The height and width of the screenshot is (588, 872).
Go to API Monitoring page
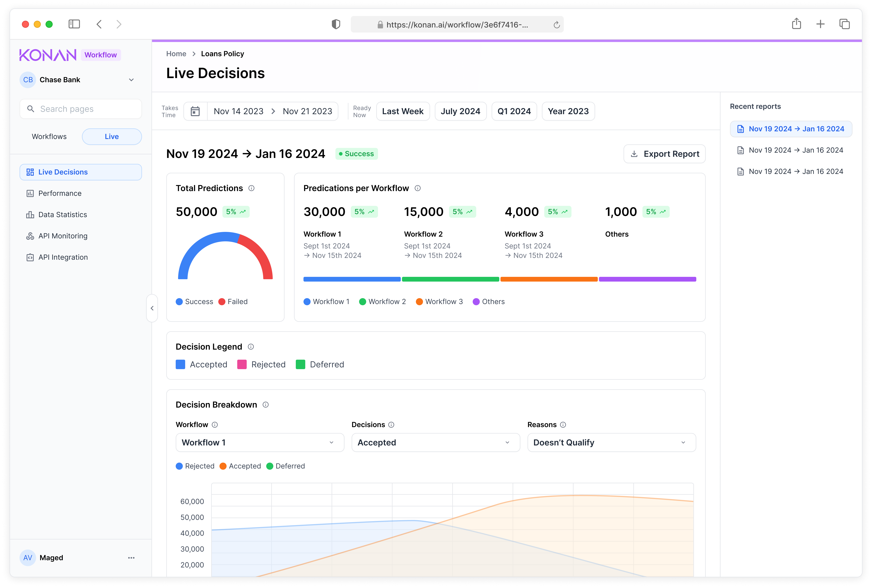[x=63, y=236]
